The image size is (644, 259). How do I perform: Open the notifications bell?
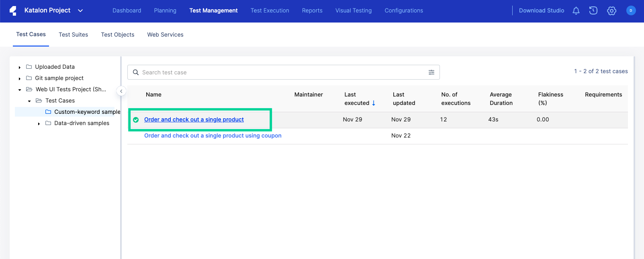tap(576, 11)
